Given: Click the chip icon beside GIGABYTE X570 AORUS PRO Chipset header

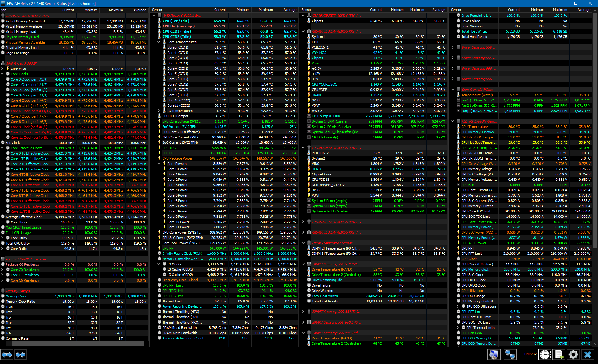Looking at the screenshot, I should (309, 16).
